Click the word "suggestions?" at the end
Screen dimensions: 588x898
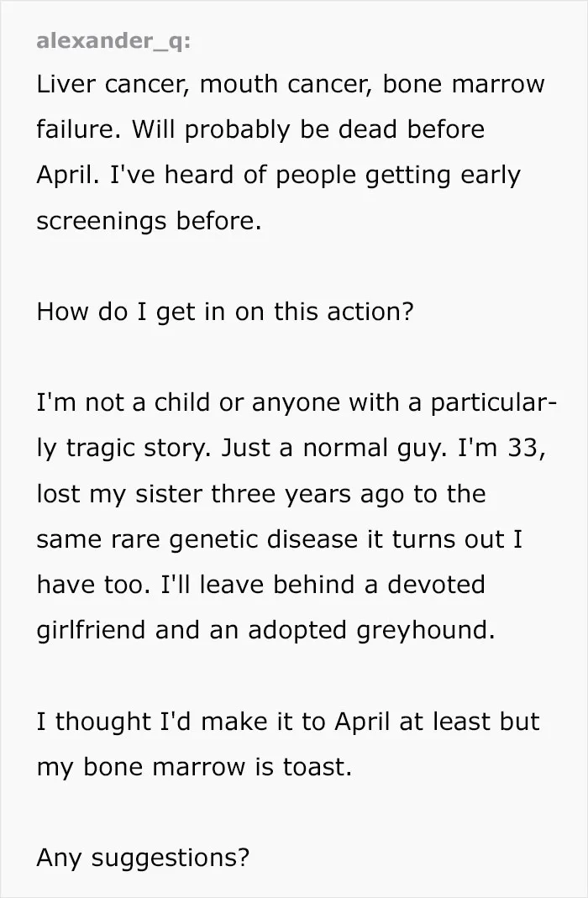tap(171, 859)
